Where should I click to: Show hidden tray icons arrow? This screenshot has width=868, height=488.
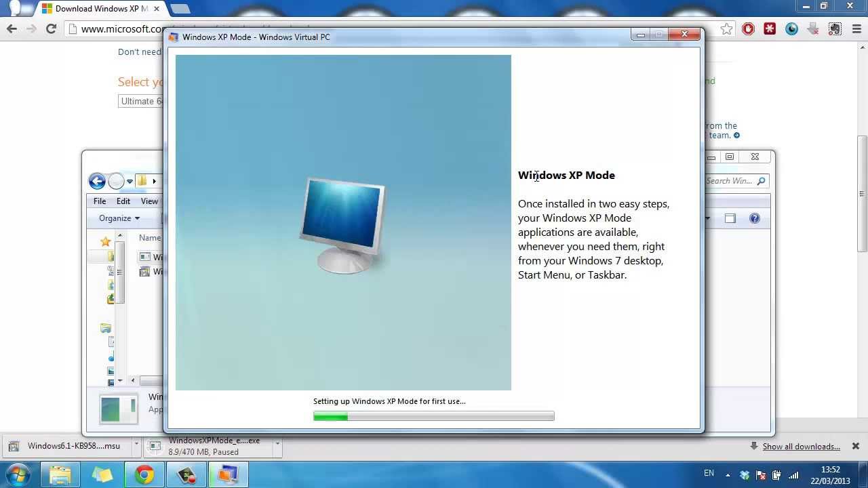[x=728, y=475]
